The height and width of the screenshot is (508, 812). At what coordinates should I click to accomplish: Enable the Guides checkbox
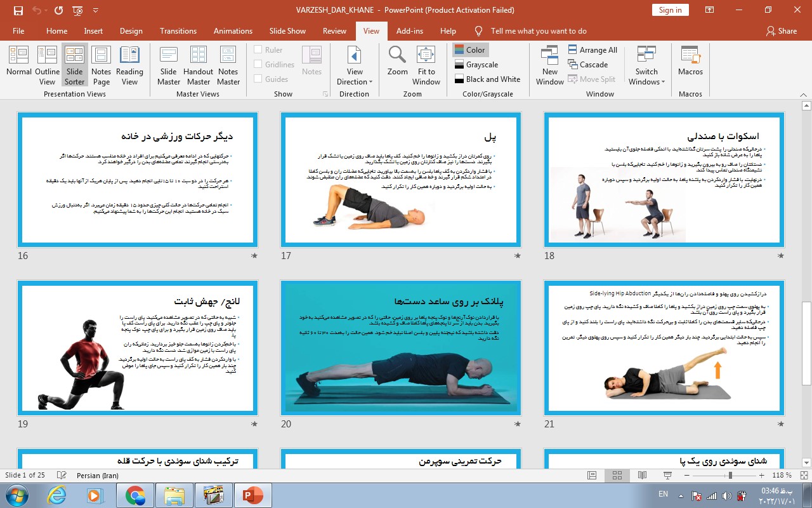[258, 79]
